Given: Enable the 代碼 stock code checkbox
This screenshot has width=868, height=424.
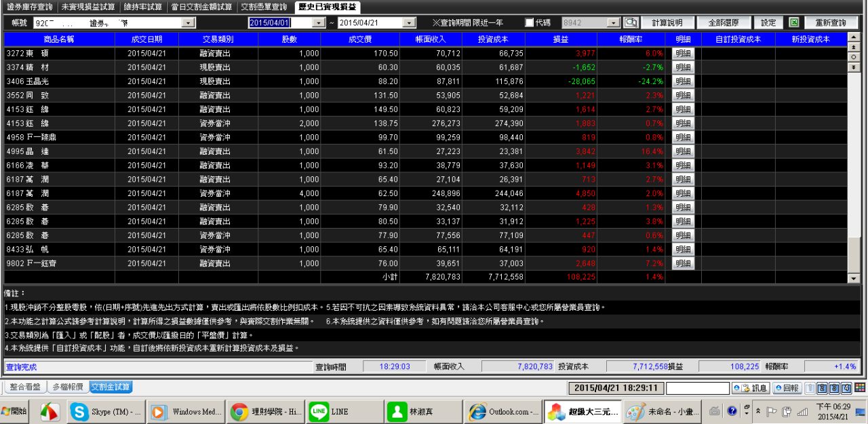Looking at the screenshot, I should [530, 23].
